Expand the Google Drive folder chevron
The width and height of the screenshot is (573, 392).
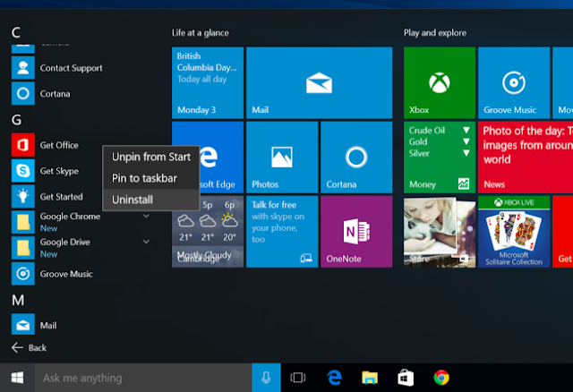pos(146,242)
